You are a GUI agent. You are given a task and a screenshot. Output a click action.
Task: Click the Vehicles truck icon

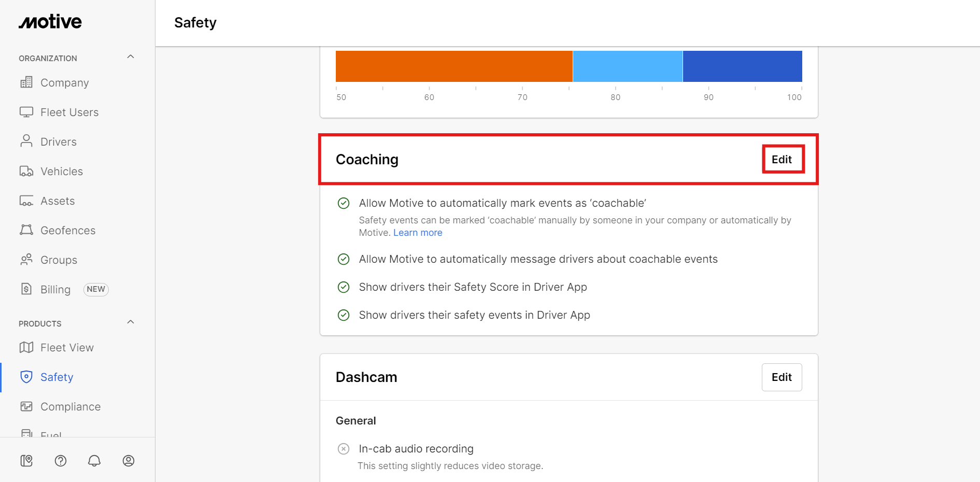pyautogui.click(x=26, y=171)
